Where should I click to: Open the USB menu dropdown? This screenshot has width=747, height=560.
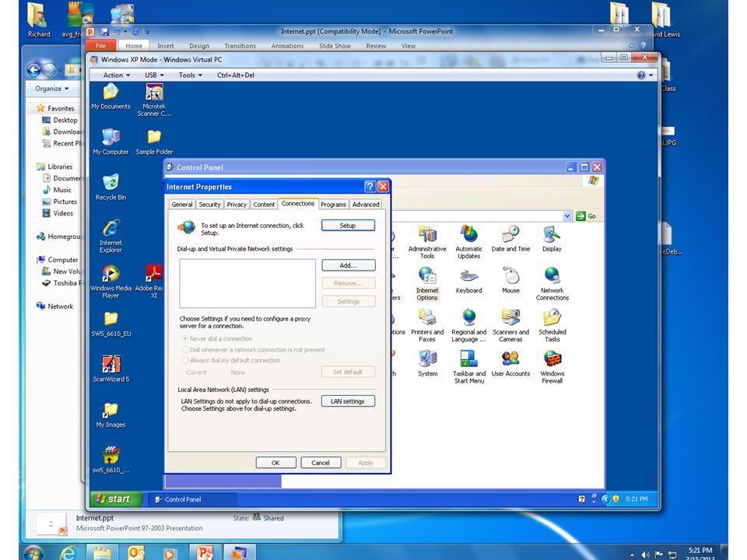point(154,75)
